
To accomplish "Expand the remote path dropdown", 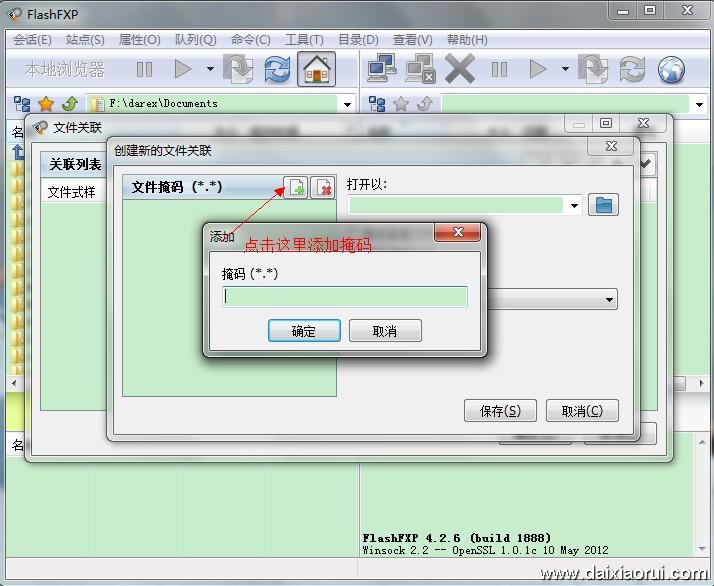I will pyautogui.click(x=700, y=105).
